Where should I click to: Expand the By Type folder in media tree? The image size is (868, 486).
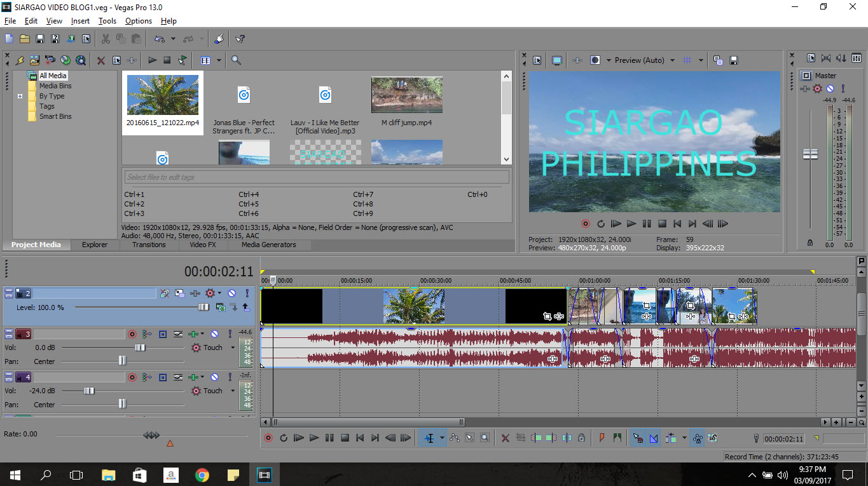(x=20, y=97)
